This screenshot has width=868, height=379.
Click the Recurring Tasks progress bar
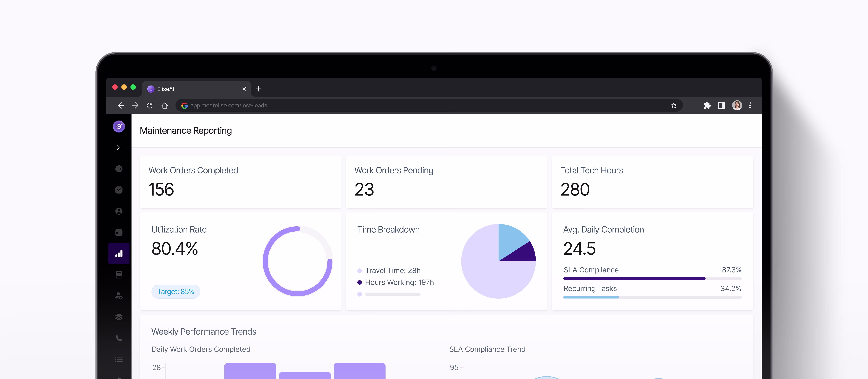tap(652, 297)
